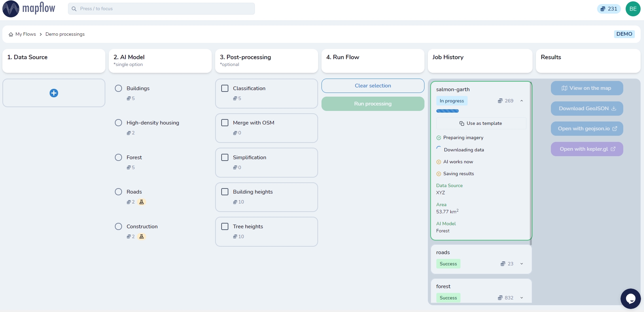Viewport: 644px width, 312px height.
Task: Check the Merge with OSM option
Action: coord(225,123)
